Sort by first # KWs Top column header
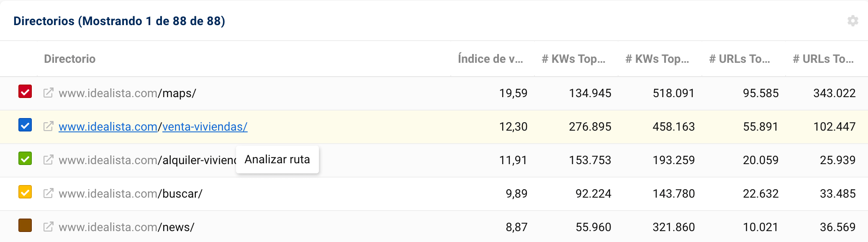The height and width of the screenshot is (242, 868). click(573, 59)
